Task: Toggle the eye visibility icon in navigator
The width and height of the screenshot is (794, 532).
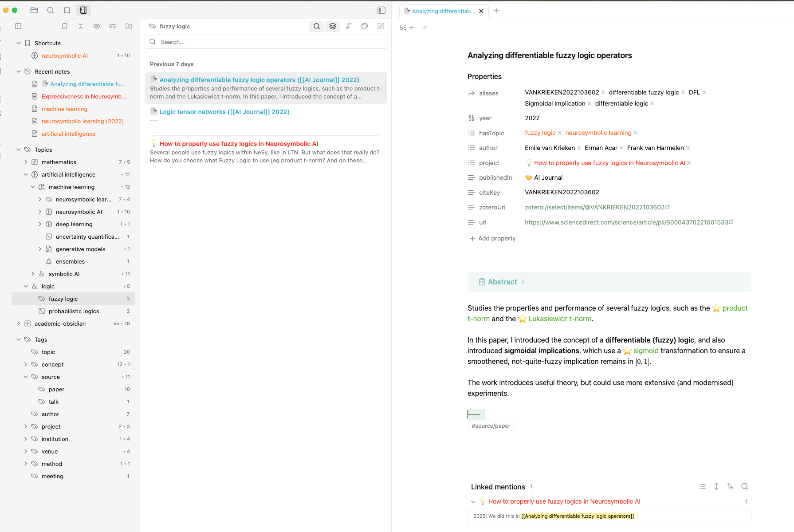Action: pos(97,27)
